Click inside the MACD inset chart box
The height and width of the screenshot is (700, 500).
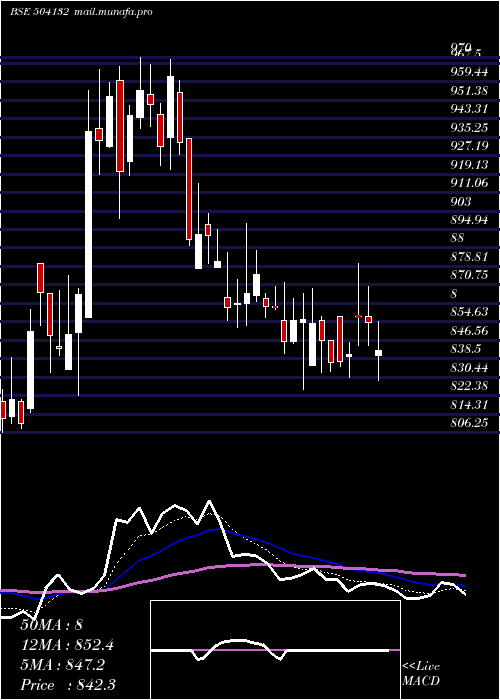(x=275, y=650)
